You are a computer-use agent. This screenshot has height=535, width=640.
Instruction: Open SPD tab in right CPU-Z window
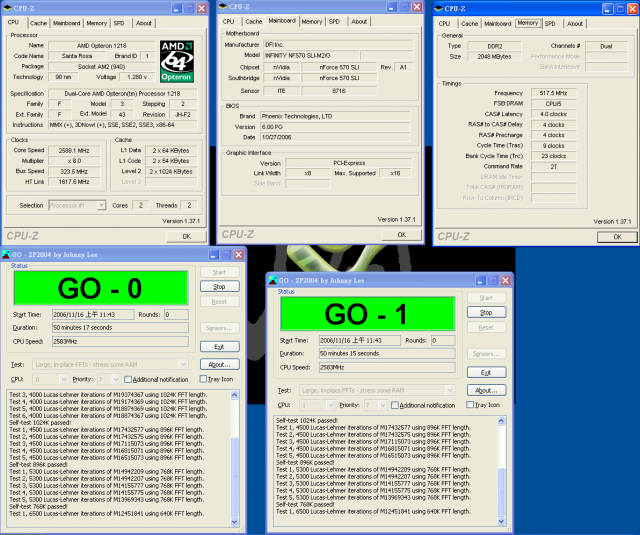[550, 24]
